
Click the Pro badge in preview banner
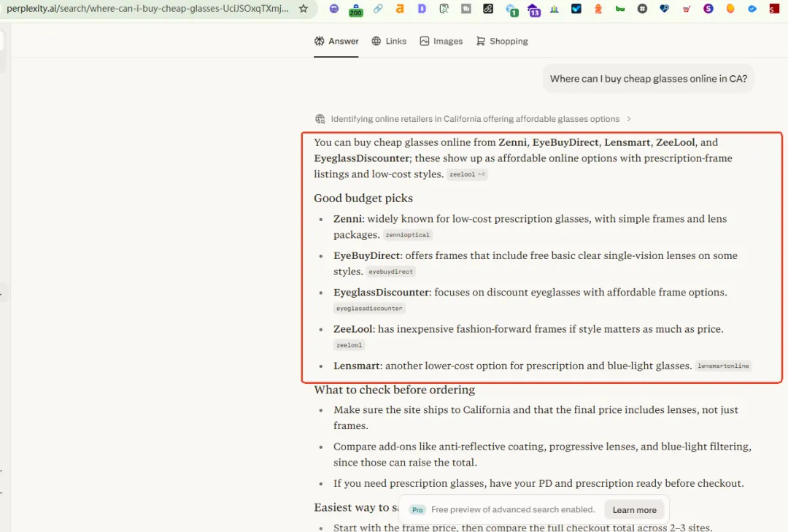pos(417,510)
